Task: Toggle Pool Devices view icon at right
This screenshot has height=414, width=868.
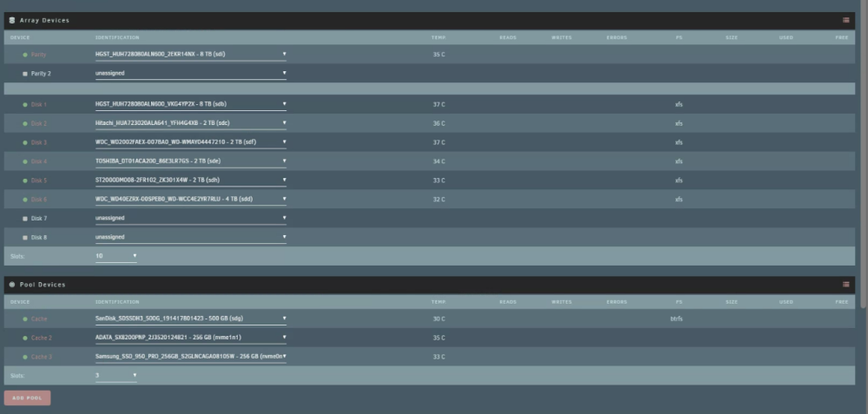Action: [845, 285]
